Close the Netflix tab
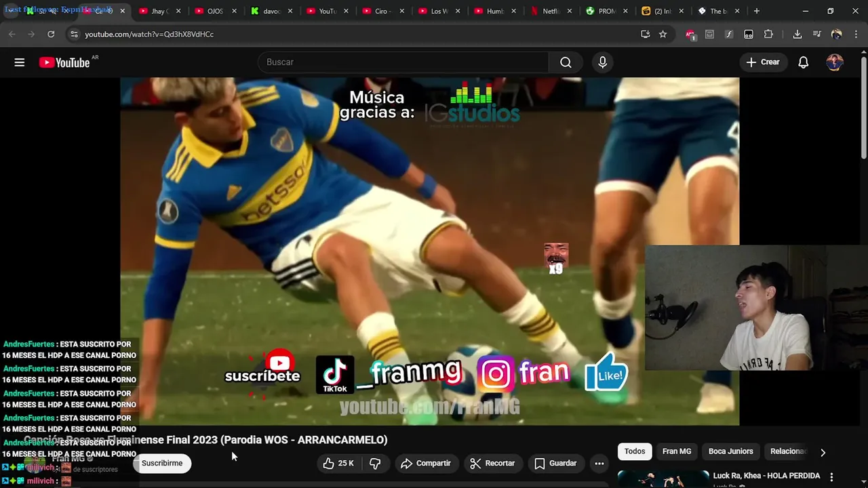This screenshot has height=488, width=868. 570,11
